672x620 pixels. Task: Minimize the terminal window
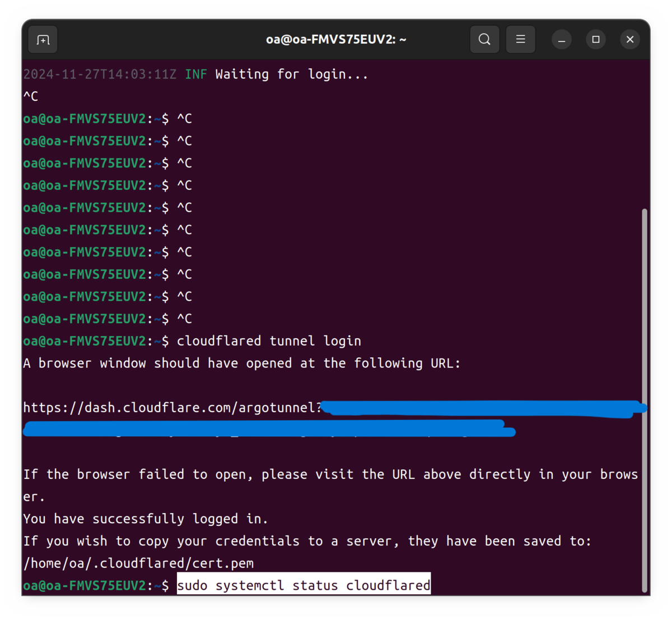click(x=562, y=40)
